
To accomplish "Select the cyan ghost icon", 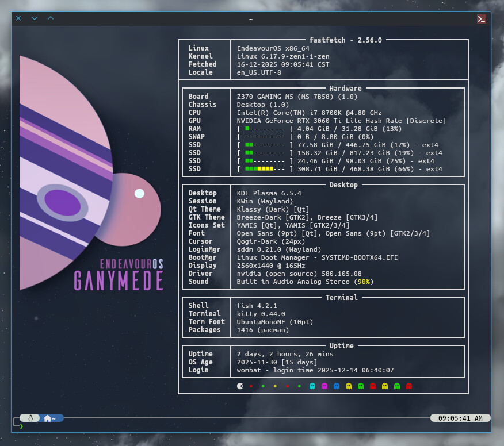I will [x=312, y=386].
